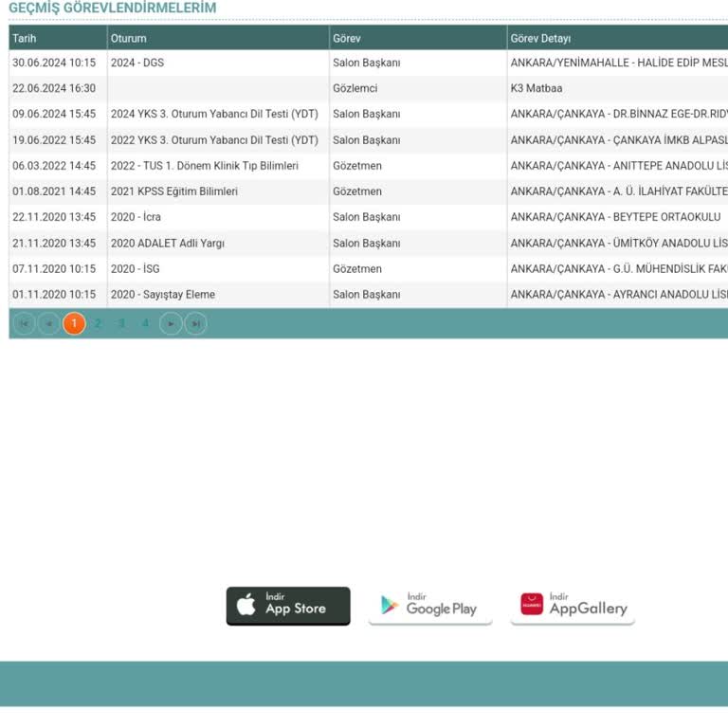Go to the first page of results
Screen dimensions: 728x728
(25, 324)
